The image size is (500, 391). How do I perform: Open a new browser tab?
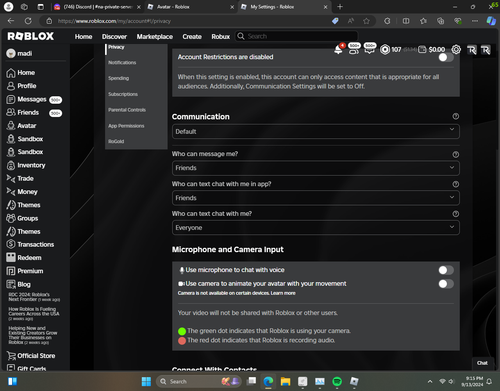pos(340,7)
